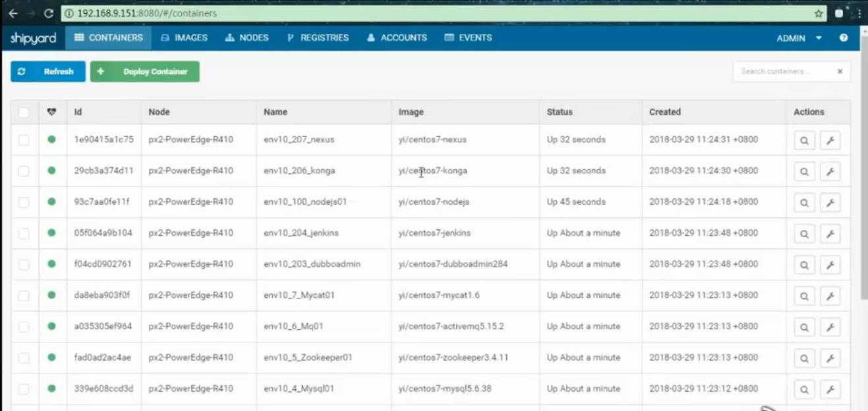
Task: Check the box for env10_100_nodejs01
Action: coord(24,202)
